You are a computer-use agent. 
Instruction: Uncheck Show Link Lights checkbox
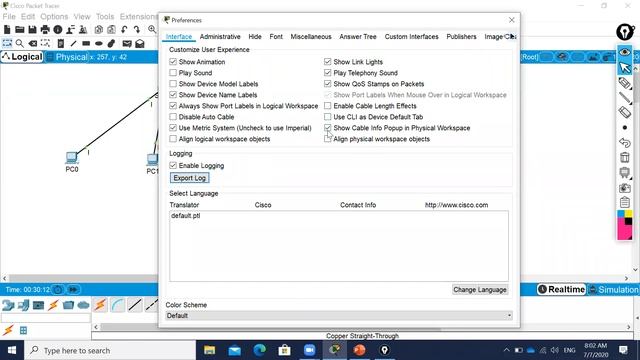327,62
